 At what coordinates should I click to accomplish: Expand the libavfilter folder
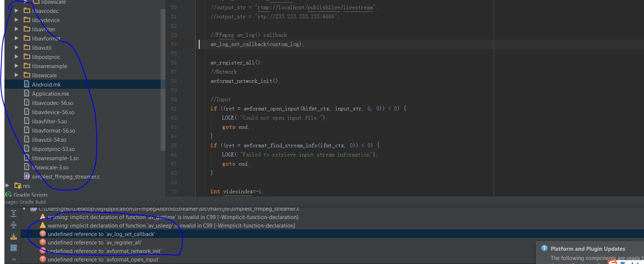point(16,29)
